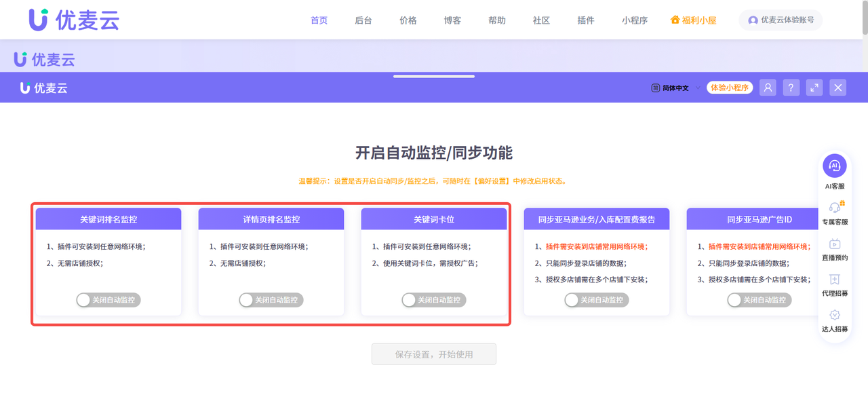Click the user profile icon in header
Image resolution: width=868 pixels, height=397 pixels.
[768, 88]
